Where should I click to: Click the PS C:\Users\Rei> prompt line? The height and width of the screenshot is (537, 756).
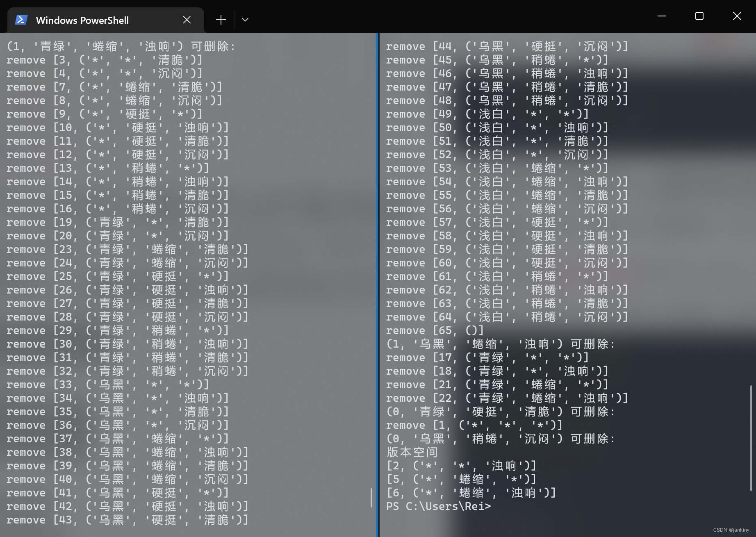(439, 506)
